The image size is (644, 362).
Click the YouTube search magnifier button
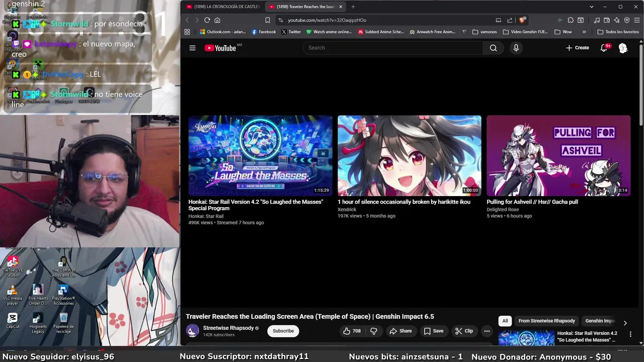pos(493,48)
